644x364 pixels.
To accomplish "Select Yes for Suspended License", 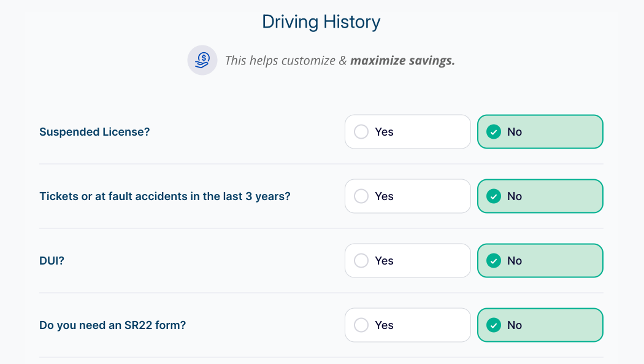I will (407, 132).
